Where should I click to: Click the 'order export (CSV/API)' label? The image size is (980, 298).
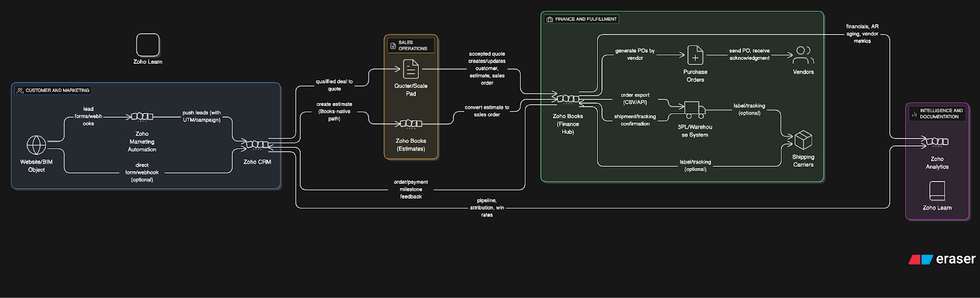point(635,99)
